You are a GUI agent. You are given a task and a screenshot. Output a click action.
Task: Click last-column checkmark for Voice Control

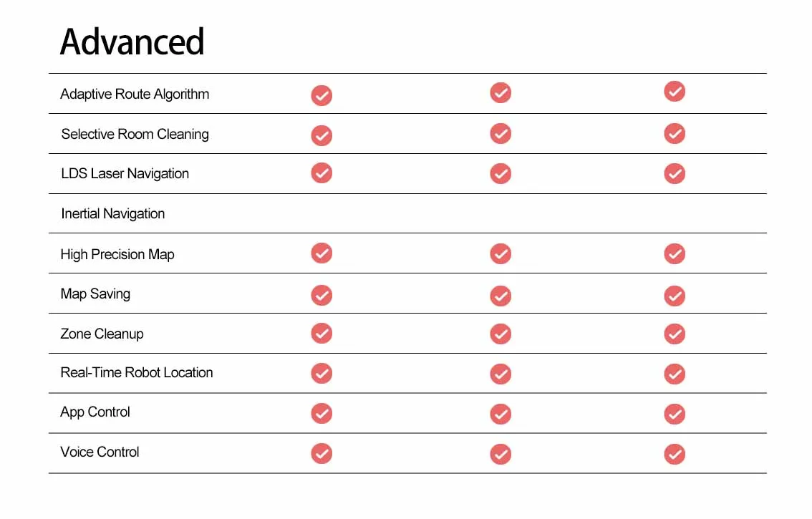675,455
